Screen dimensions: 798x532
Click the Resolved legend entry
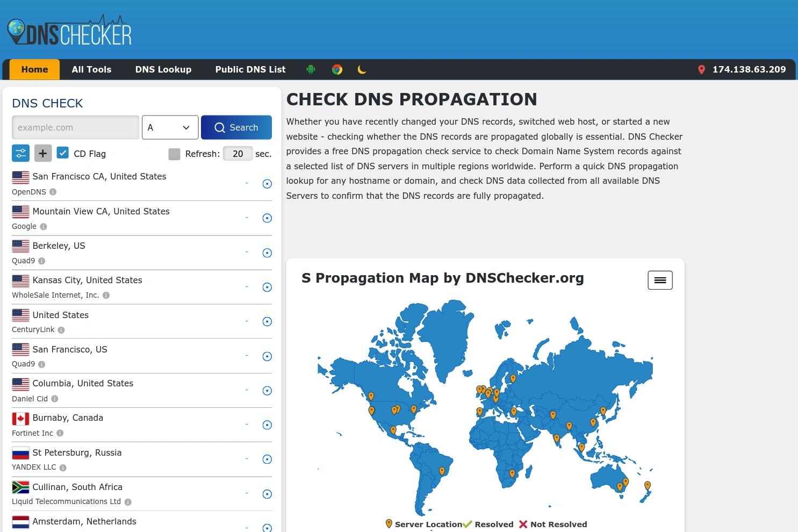tap(488, 524)
